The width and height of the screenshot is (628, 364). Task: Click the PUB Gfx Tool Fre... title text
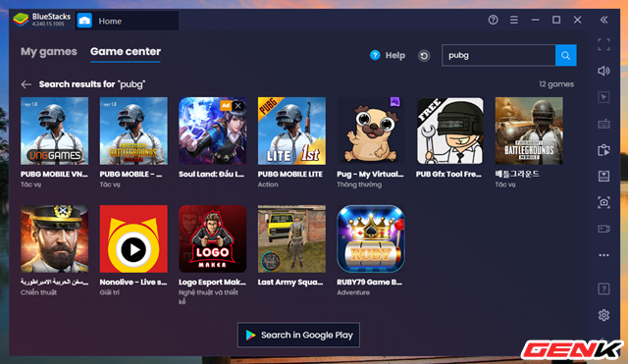point(448,175)
